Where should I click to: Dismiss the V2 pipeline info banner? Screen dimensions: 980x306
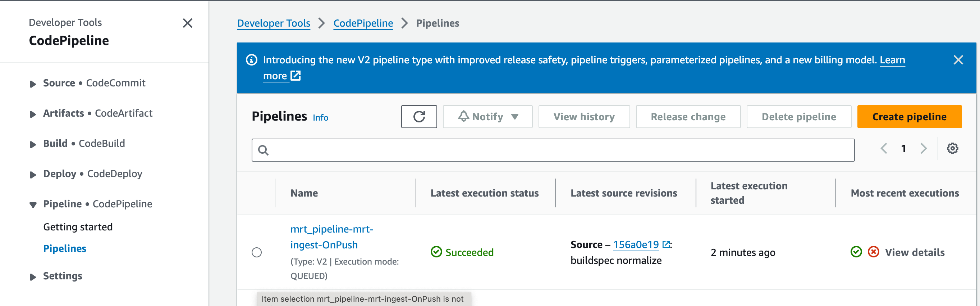(x=958, y=60)
